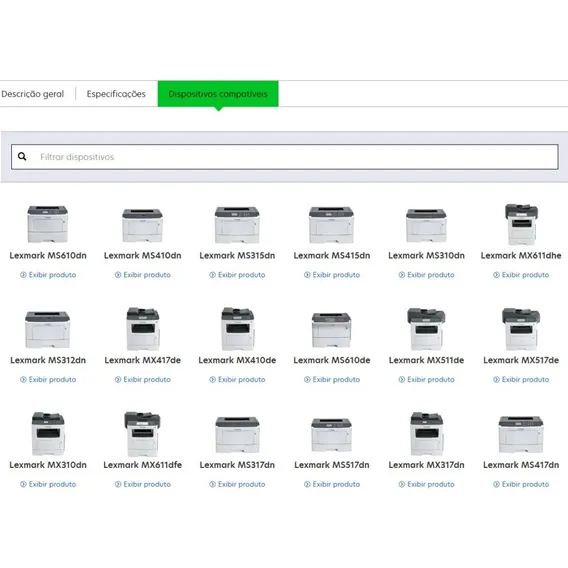Open the Lexmark MS315dn printer thumbnail
This screenshot has width=568, height=568.
(x=237, y=225)
